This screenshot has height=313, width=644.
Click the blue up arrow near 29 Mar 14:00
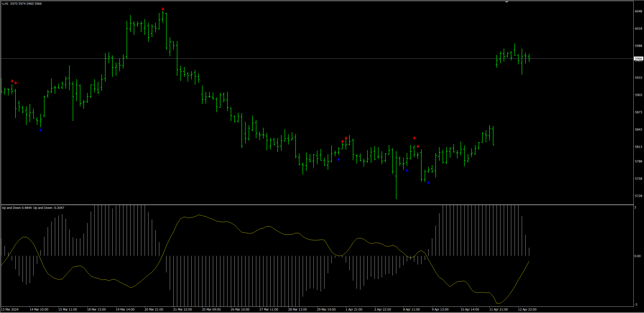click(x=338, y=159)
